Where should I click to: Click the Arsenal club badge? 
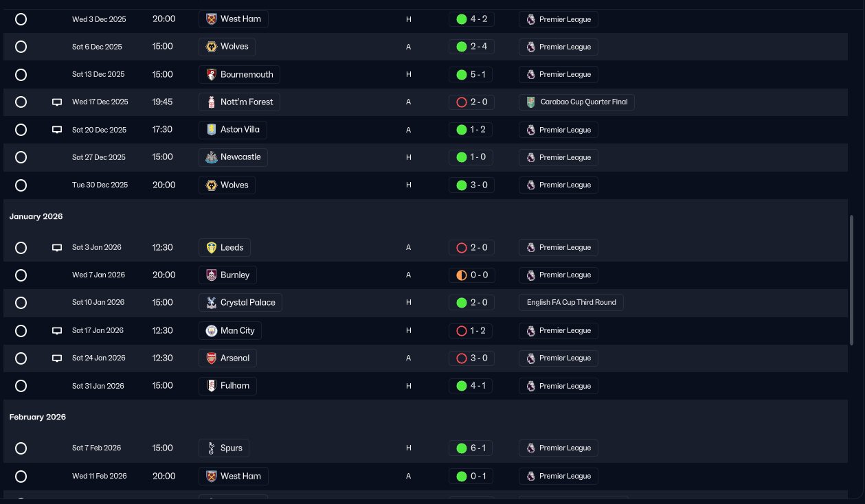(212, 358)
